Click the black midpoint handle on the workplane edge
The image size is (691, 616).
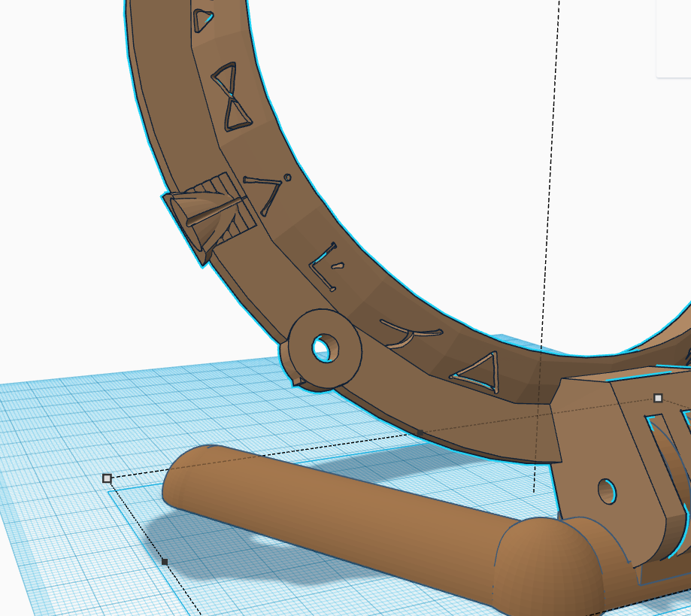pyautogui.click(x=165, y=562)
